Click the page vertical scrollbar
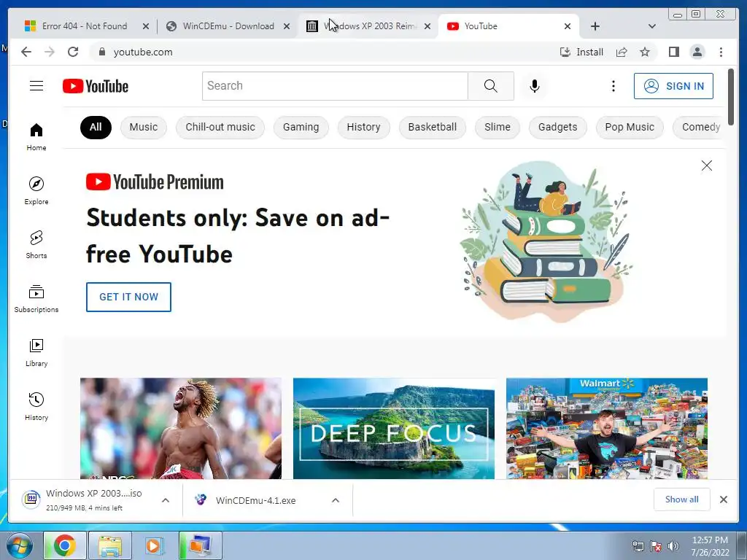 (x=731, y=97)
